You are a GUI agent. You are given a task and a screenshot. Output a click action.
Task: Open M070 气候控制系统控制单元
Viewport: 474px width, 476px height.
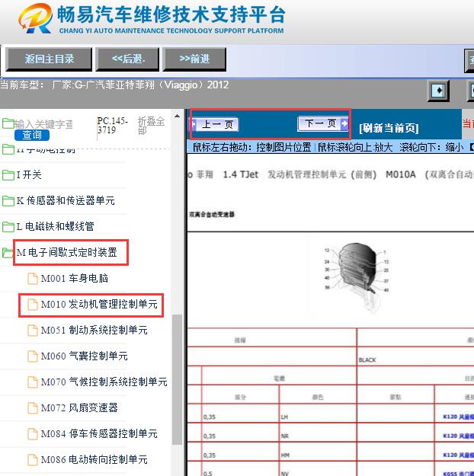pyautogui.click(x=104, y=382)
